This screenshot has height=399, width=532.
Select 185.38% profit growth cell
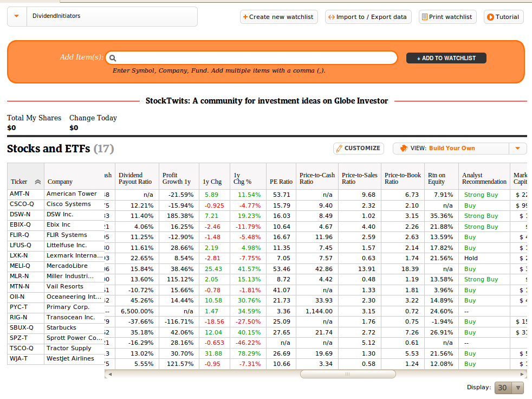coord(180,216)
